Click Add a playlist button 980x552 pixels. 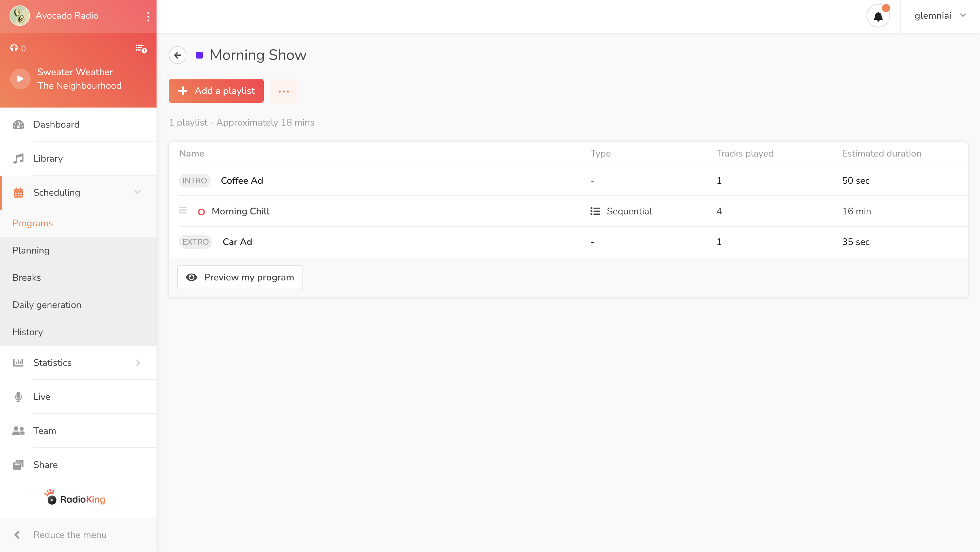point(216,91)
